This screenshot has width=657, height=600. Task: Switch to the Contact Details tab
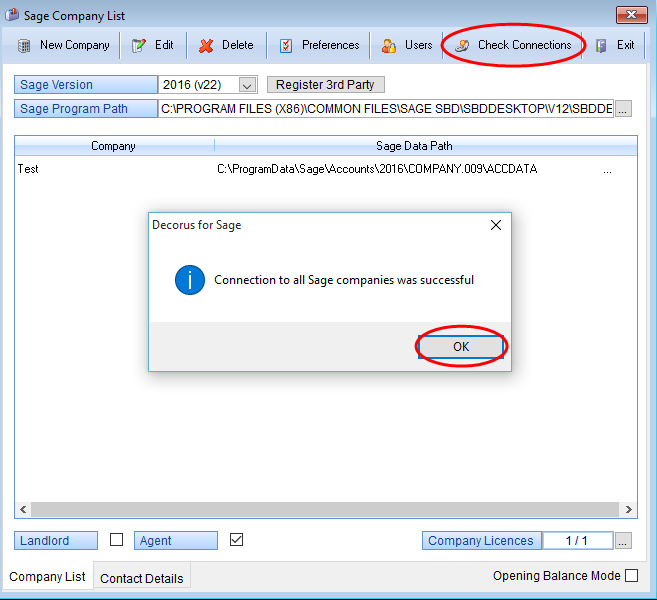click(142, 578)
